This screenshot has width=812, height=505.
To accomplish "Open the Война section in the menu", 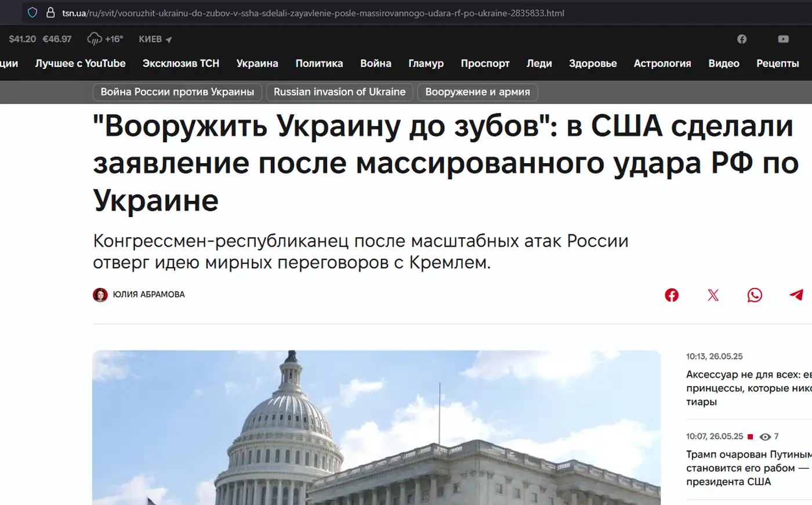I will (375, 63).
